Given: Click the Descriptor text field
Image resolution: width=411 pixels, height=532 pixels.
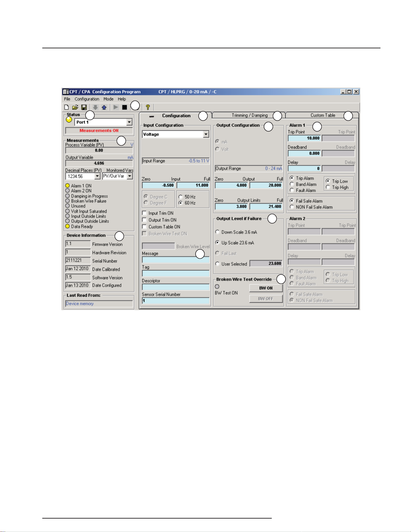Looking at the screenshot, I should 176,287.
